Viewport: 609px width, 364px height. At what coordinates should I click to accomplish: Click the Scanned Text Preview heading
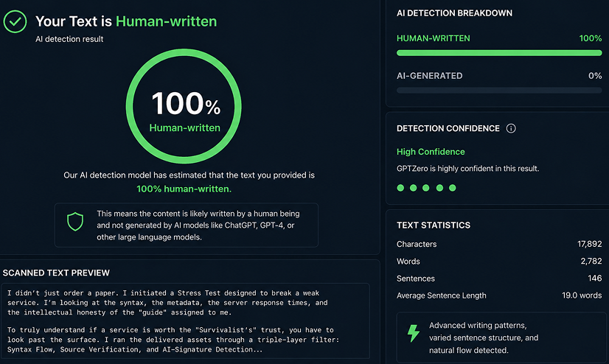click(56, 273)
